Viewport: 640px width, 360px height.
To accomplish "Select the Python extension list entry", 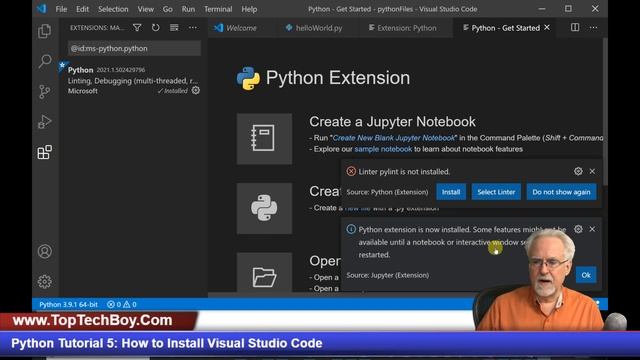I will (133, 80).
